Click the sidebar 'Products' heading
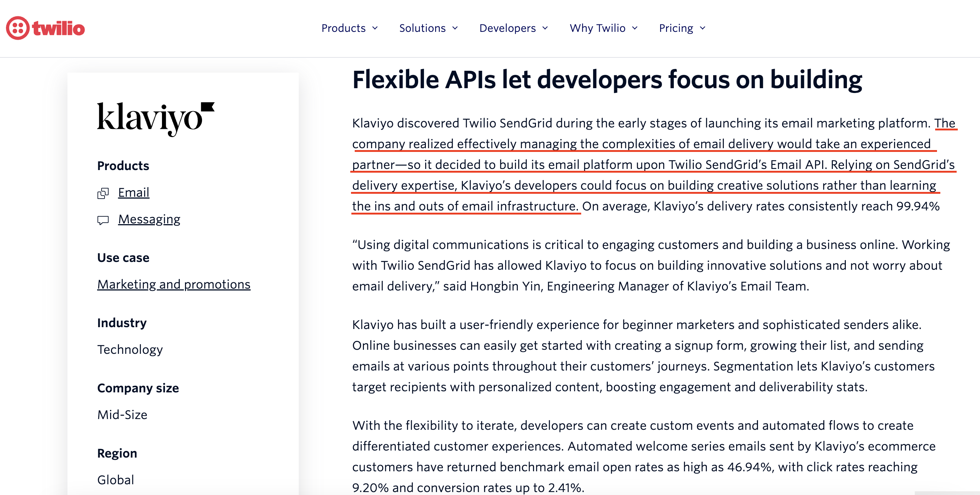 point(123,166)
